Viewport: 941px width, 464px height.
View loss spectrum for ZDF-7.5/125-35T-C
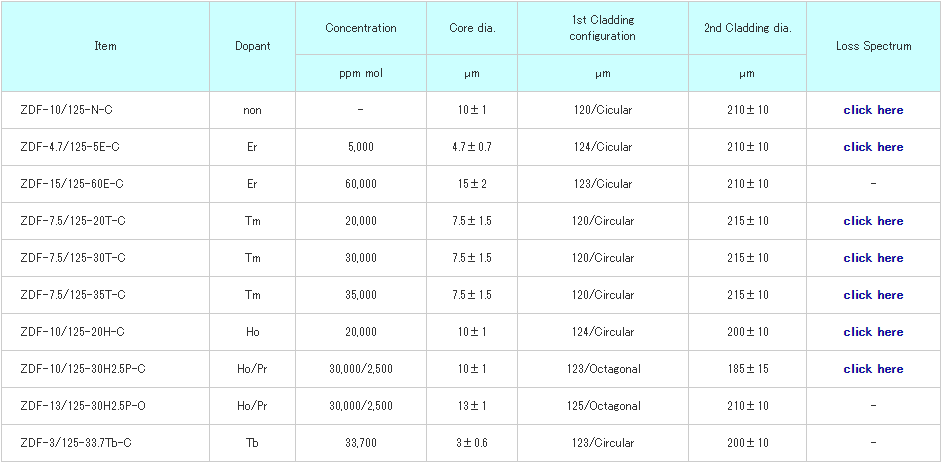click(x=872, y=295)
